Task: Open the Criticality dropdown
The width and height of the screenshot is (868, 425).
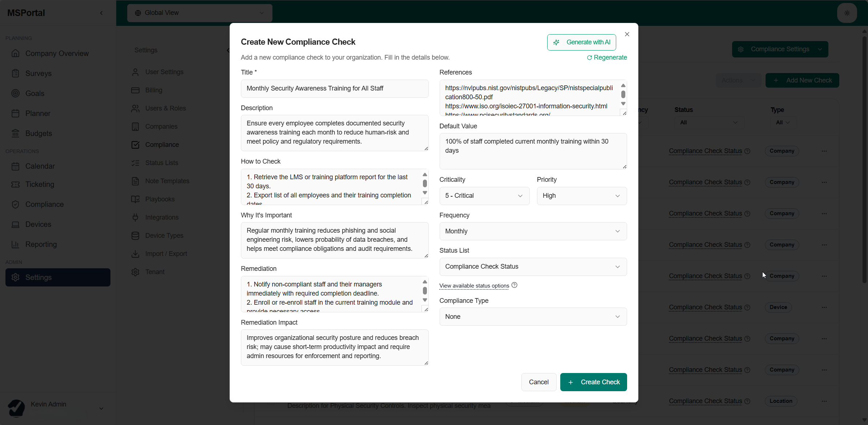Action: tap(484, 196)
